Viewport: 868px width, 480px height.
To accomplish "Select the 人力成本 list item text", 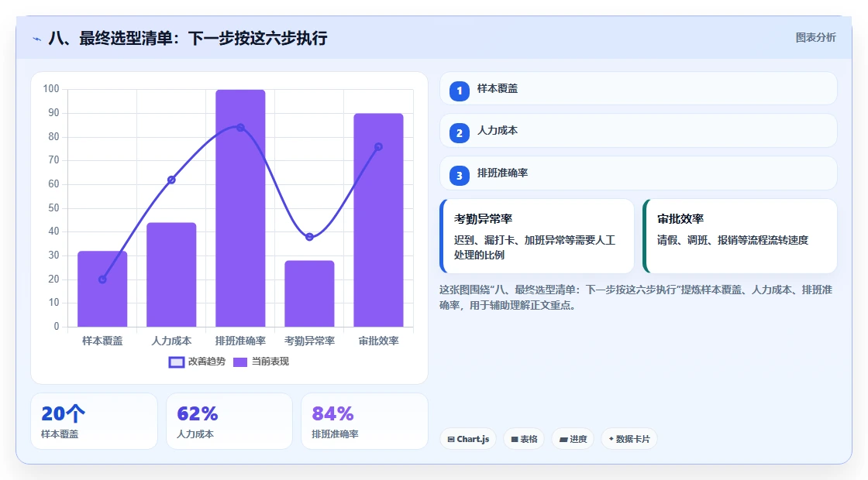I will pyautogui.click(x=497, y=131).
